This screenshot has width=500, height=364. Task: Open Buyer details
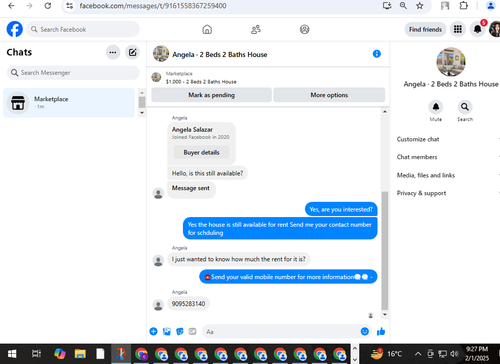(201, 152)
